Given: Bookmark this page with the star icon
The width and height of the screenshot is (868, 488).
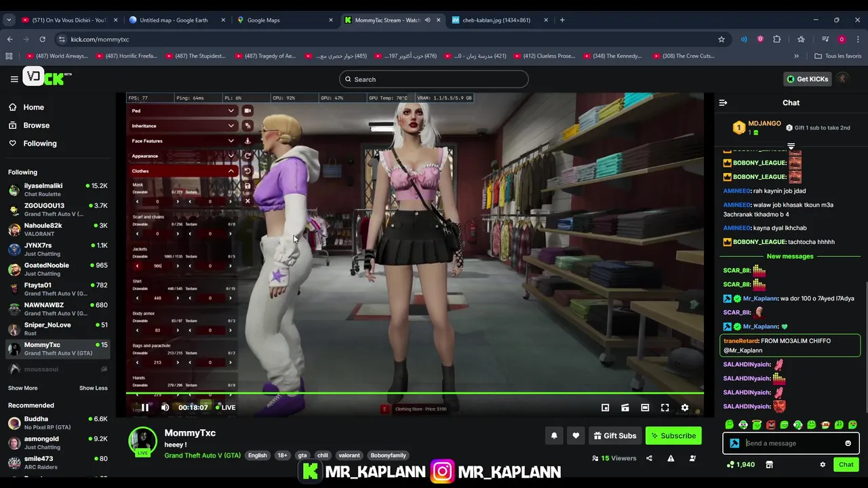Looking at the screenshot, I should tap(722, 39).
